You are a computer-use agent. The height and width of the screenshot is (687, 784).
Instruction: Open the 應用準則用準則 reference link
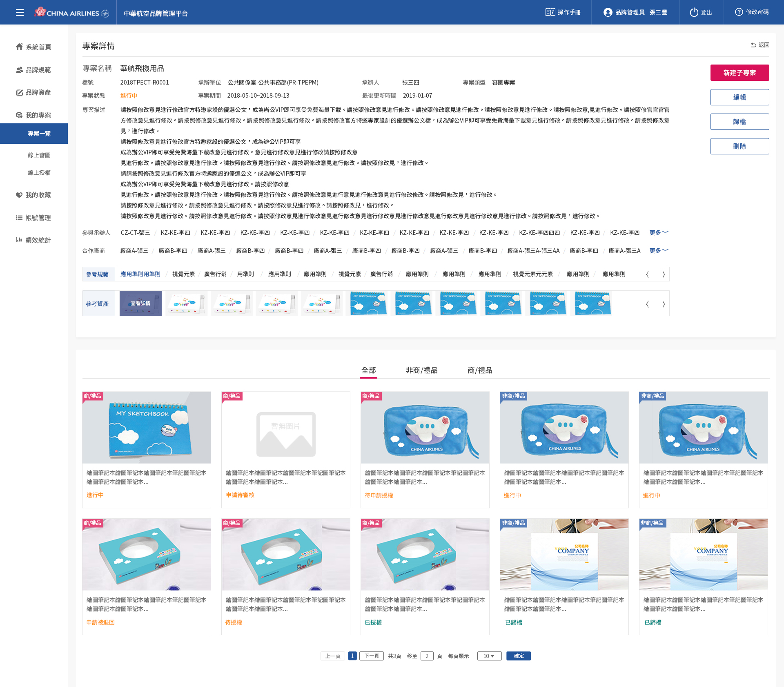tap(140, 274)
